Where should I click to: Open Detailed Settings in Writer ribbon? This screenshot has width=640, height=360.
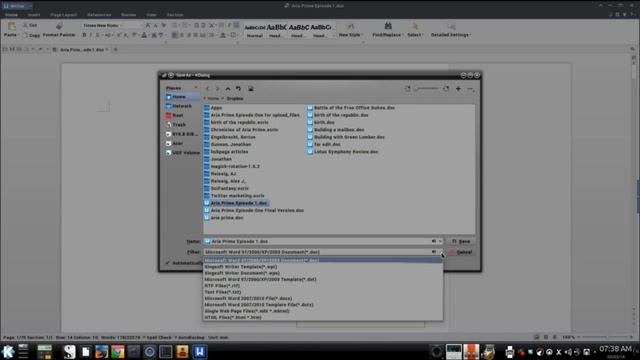(x=450, y=30)
